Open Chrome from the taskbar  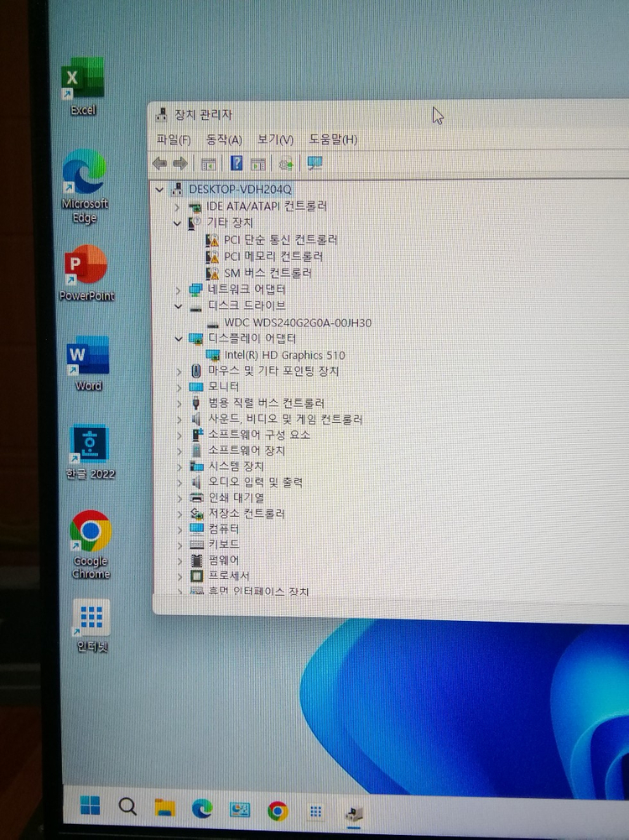pyautogui.click(x=278, y=811)
